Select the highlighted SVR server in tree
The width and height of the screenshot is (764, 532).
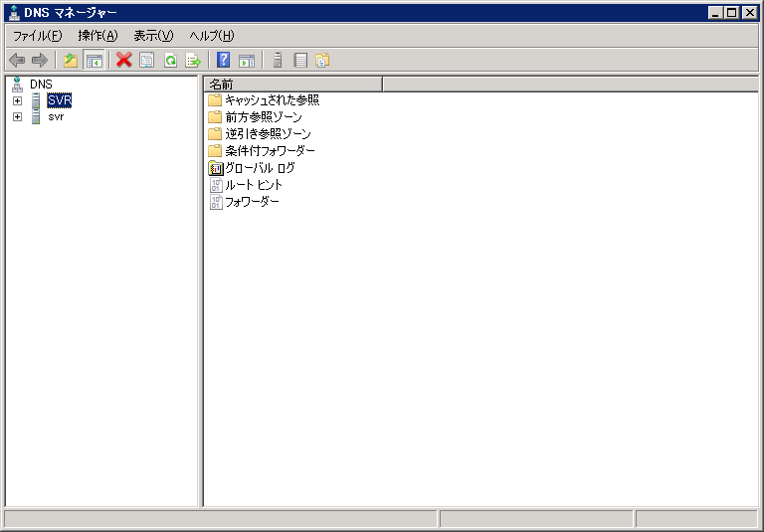(60, 100)
